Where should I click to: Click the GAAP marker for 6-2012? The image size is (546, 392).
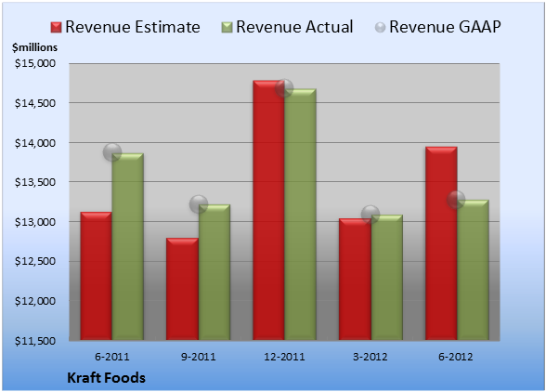pyautogui.click(x=456, y=200)
